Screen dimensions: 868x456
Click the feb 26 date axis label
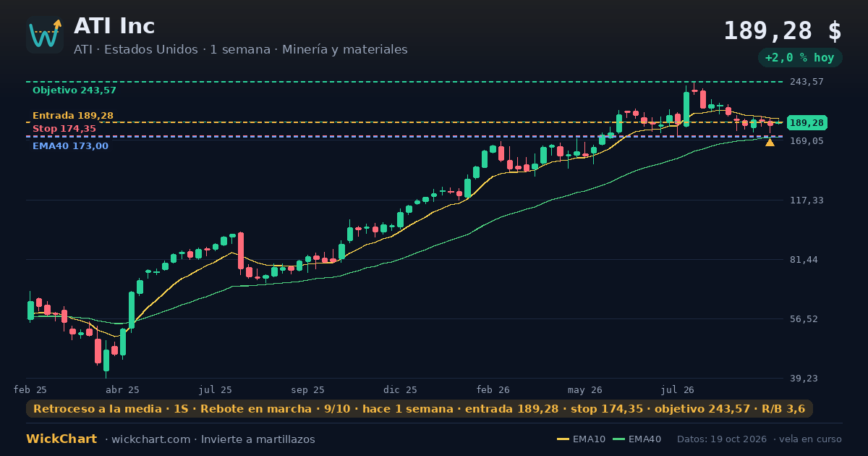pyautogui.click(x=493, y=389)
